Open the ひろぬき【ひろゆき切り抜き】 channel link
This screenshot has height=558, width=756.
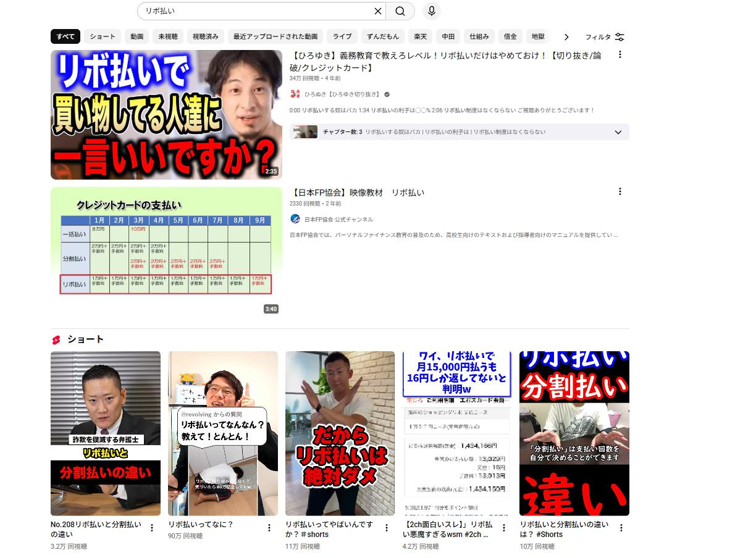click(x=342, y=94)
